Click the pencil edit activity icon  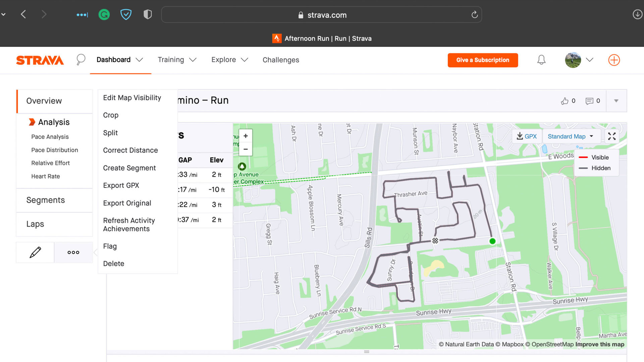(x=35, y=252)
